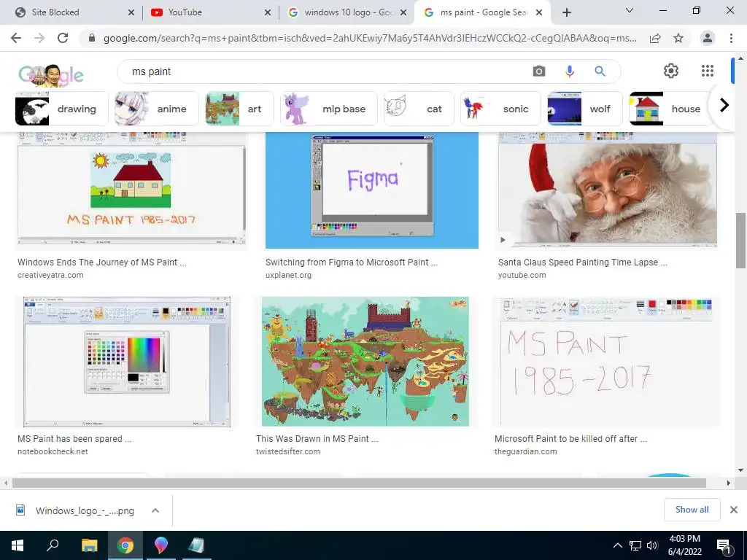Image resolution: width=747 pixels, height=560 pixels.
Task: Filter images by cat chip
Action: (419, 109)
